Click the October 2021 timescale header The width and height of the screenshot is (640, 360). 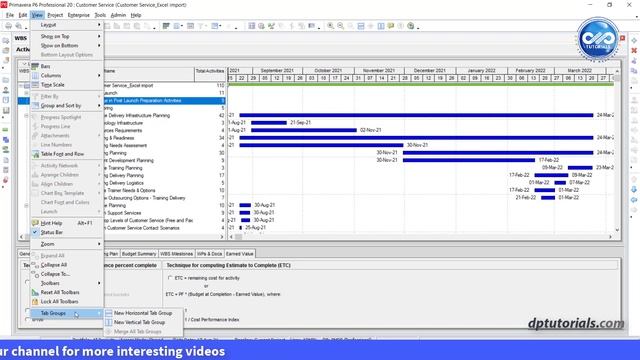pyautogui.click(x=328, y=71)
